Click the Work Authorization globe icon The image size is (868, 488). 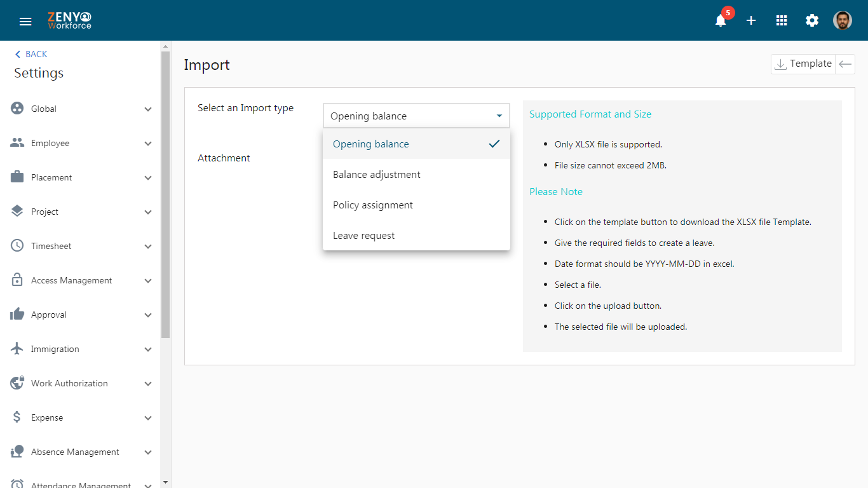[x=17, y=383]
